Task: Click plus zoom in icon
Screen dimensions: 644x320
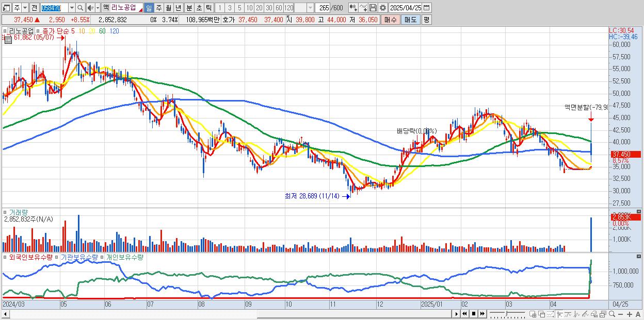Action: tap(630, 314)
